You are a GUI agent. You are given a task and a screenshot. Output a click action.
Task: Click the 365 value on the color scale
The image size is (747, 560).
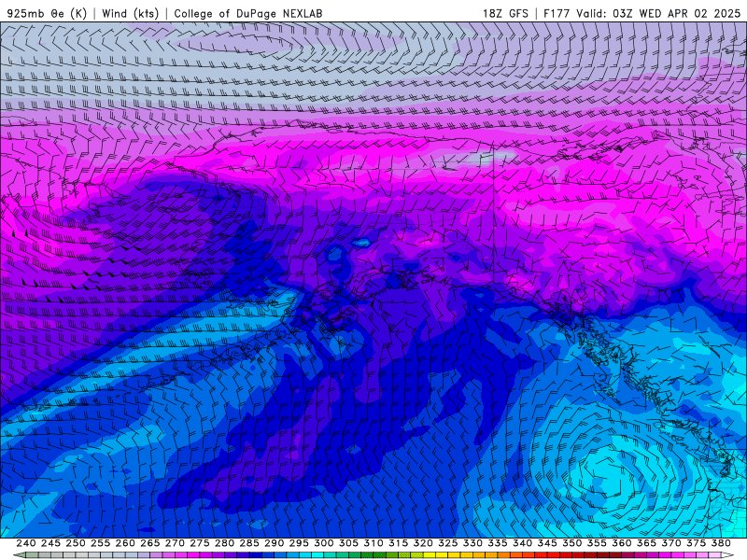(646, 543)
